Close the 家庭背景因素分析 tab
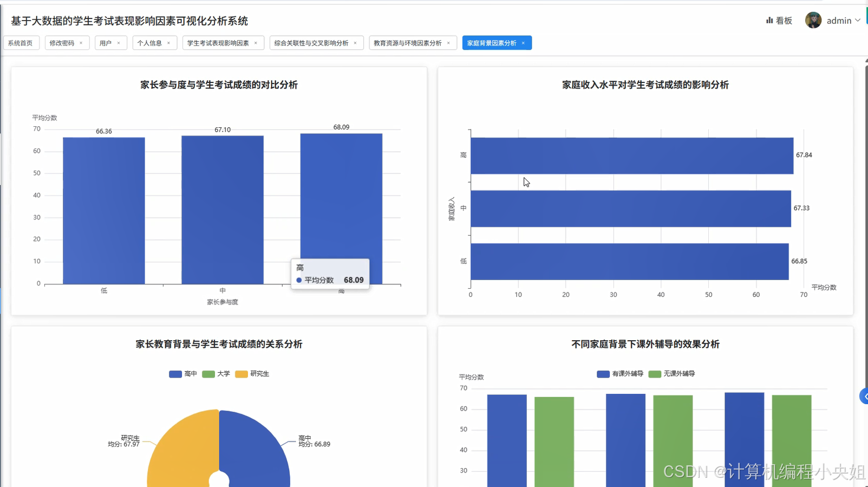 click(x=523, y=43)
